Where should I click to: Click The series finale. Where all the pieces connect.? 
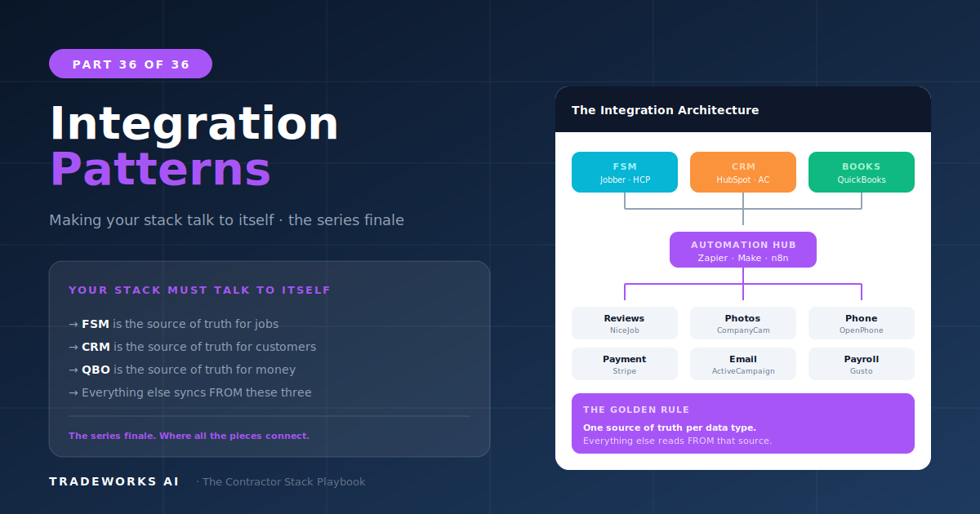pyautogui.click(x=189, y=436)
